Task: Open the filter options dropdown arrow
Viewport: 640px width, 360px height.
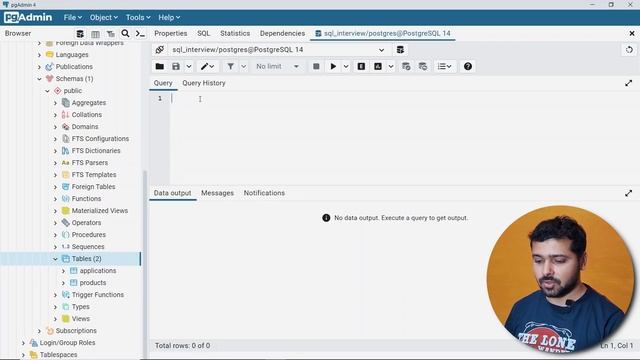Action: (x=244, y=66)
